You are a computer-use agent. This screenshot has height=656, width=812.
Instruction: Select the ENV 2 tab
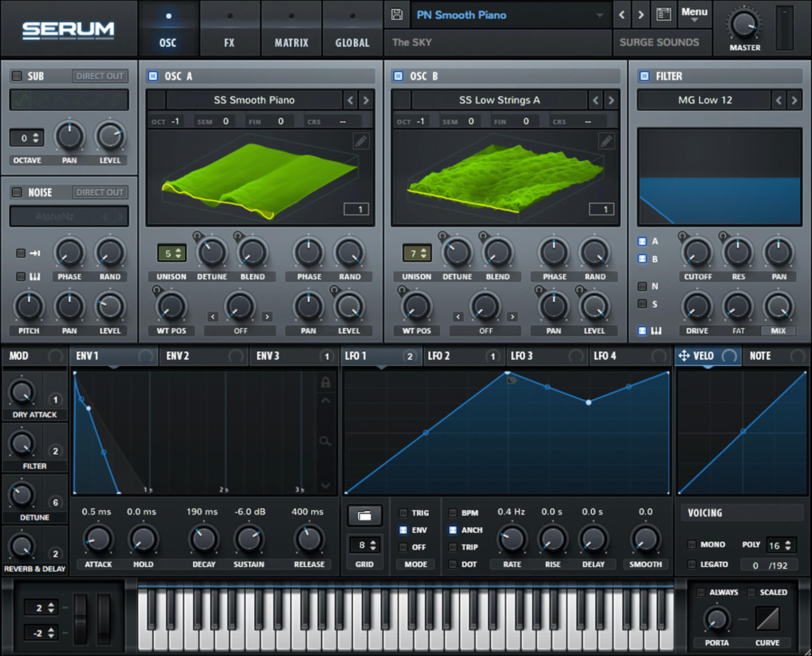[204, 356]
